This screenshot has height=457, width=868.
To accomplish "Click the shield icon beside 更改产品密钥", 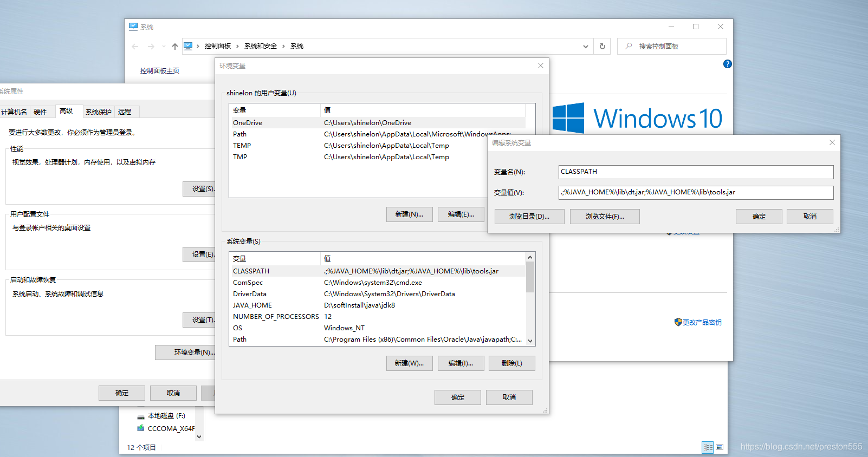I will [678, 322].
